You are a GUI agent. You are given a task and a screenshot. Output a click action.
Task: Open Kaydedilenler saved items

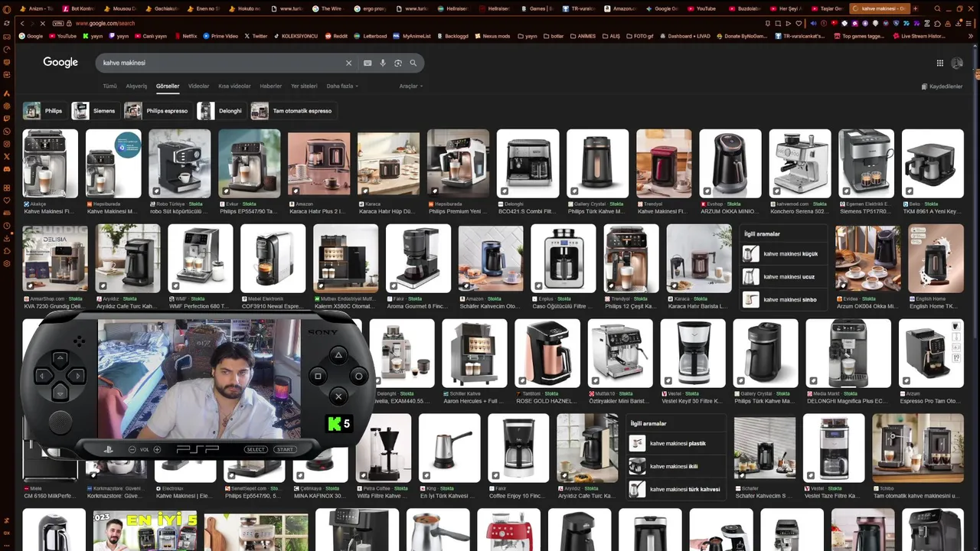tap(942, 86)
